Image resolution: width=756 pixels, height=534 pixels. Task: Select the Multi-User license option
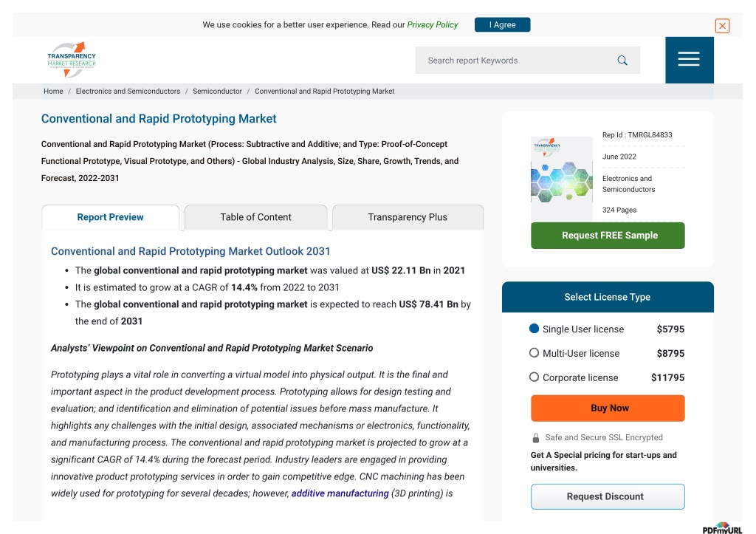(534, 352)
